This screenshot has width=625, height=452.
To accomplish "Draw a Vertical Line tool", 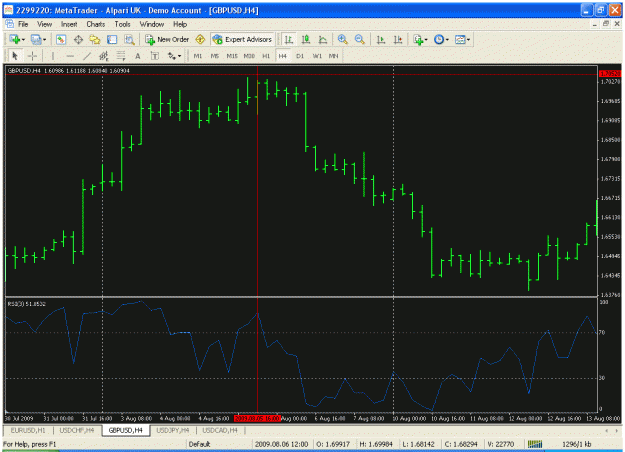I will coord(52,56).
